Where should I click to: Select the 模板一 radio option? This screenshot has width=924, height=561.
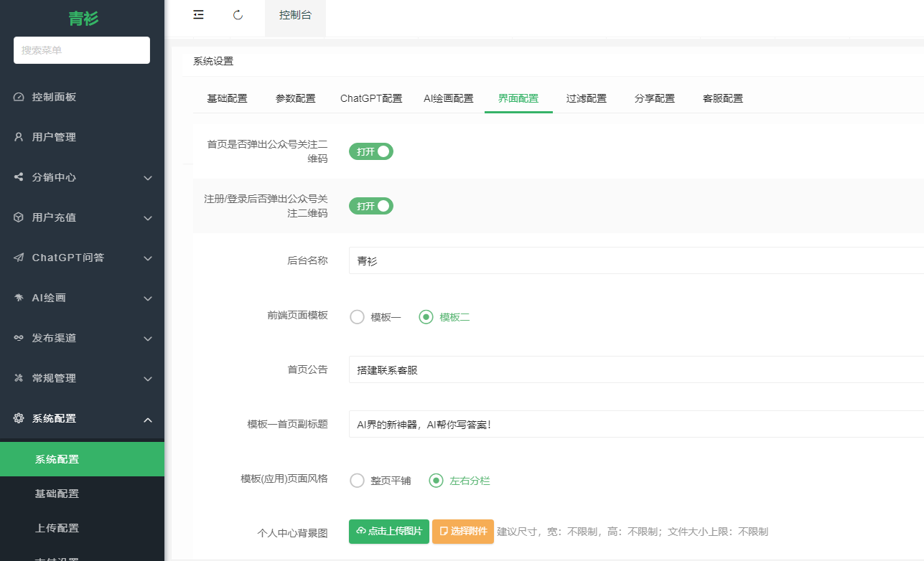pos(357,317)
